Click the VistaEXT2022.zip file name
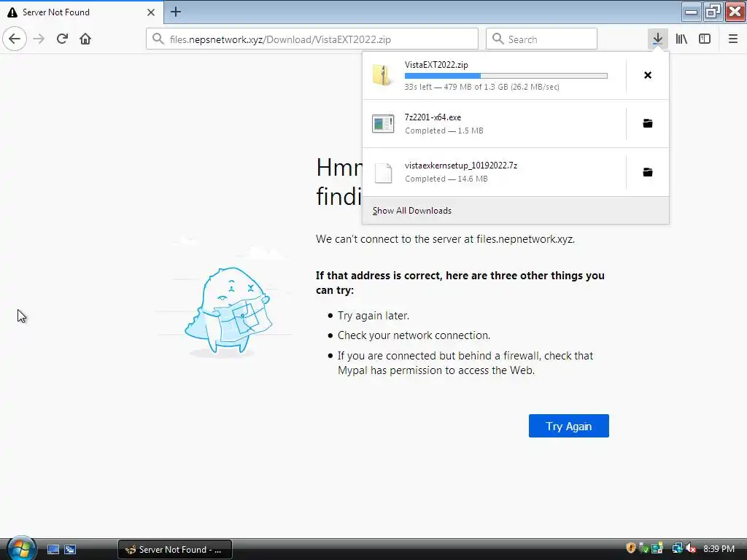Viewport: 747px width, 560px height. [x=436, y=65]
